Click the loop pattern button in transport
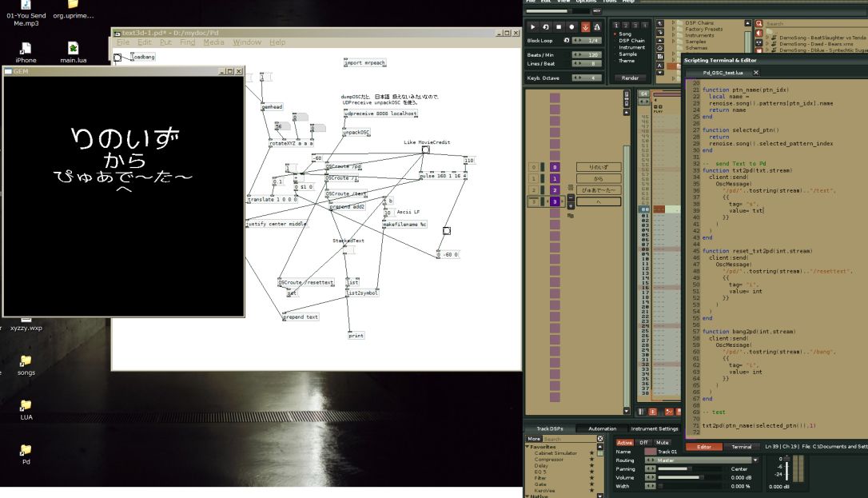Image resolution: width=868 pixels, height=498 pixels. (x=546, y=26)
